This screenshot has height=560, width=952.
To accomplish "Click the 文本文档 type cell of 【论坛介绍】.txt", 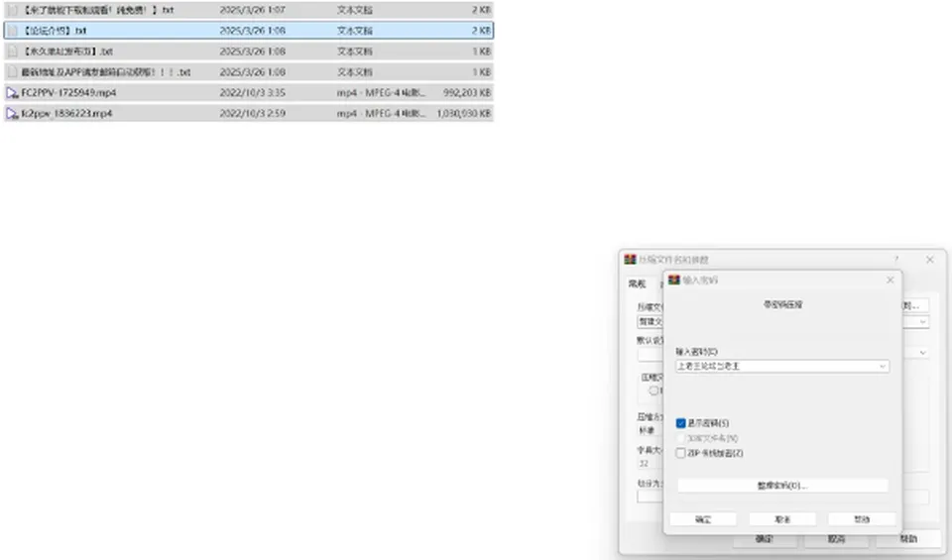I will coord(355,31).
